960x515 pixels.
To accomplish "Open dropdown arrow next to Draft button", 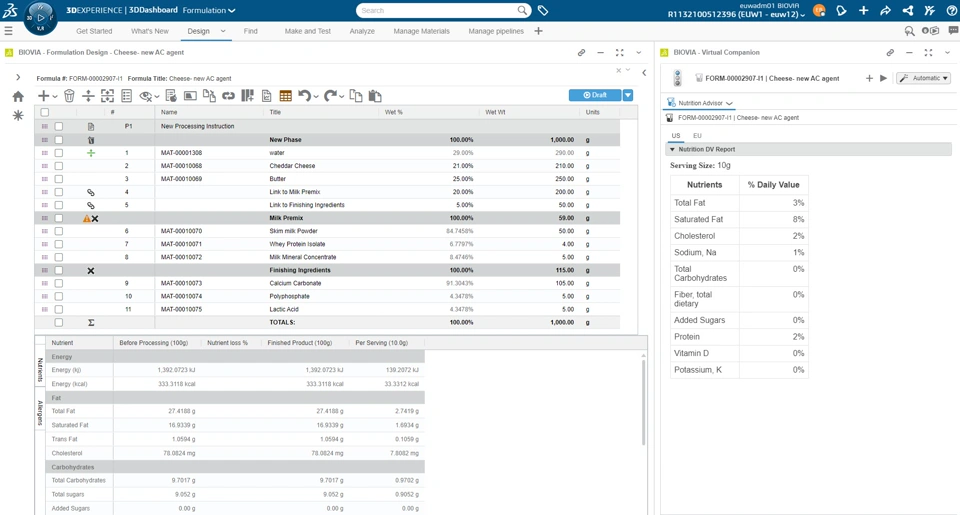I will [628, 95].
